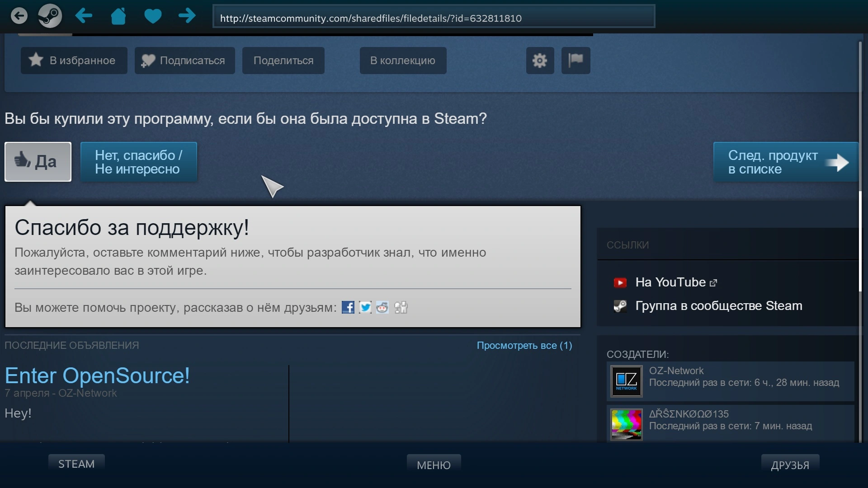868x488 pixels.
Task: Click the page vertical scrollbar
Action: 860,242
